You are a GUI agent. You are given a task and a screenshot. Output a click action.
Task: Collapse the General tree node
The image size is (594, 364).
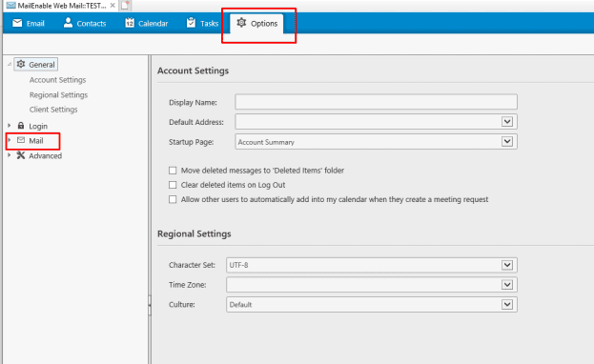click(10, 65)
